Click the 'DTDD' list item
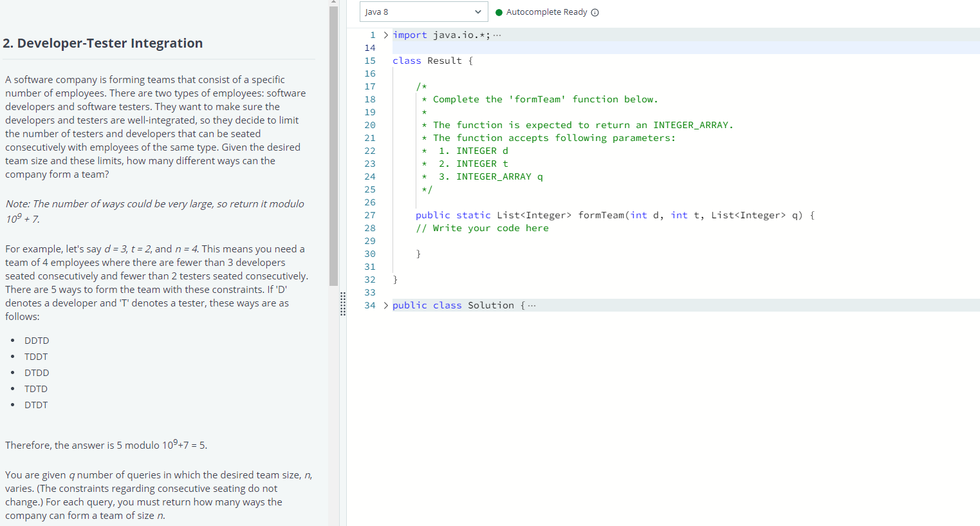Screen dimensions: 980x526 click(x=37, y=373)
